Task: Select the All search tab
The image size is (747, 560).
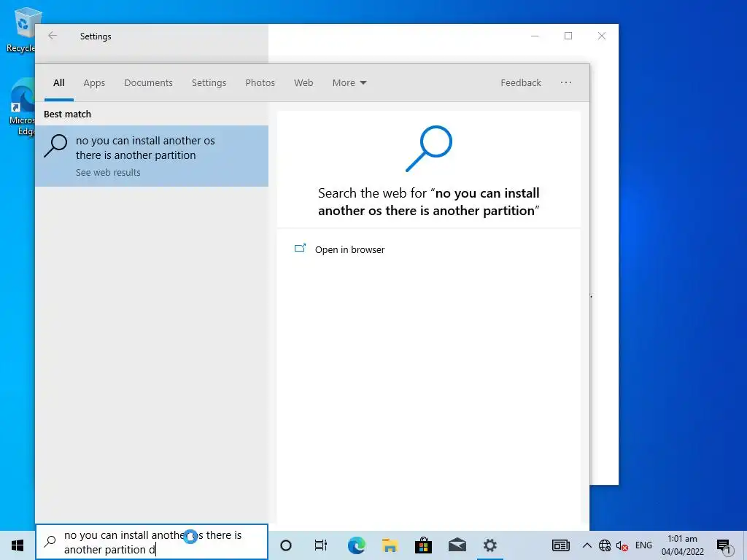Action: 58,83
